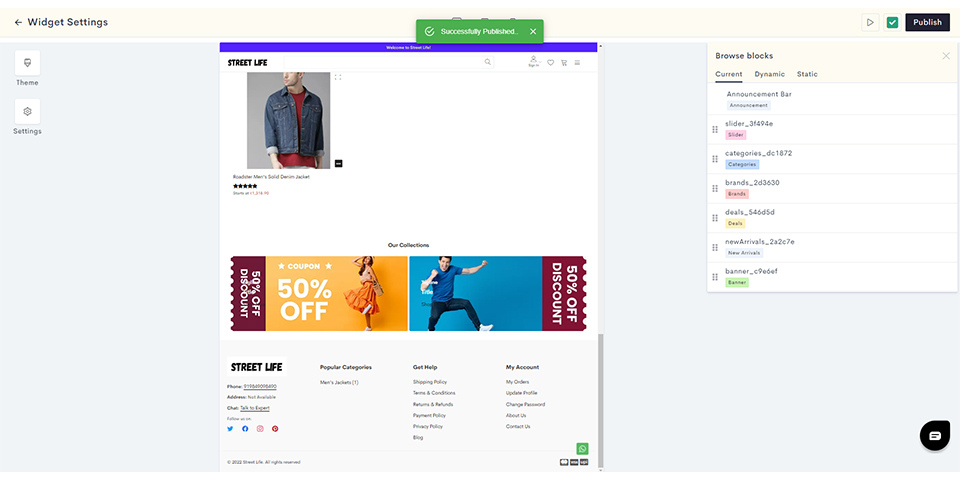Click the orange 50% OFF coupon banner
This screenshot has width=960, height=480.
319,294
